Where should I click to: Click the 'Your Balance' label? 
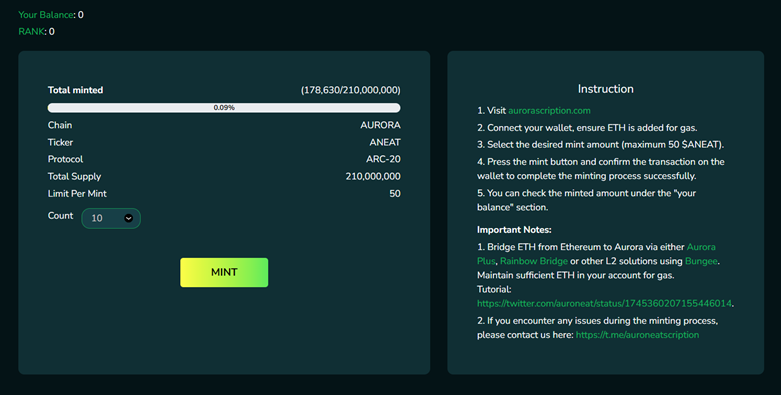46,15
